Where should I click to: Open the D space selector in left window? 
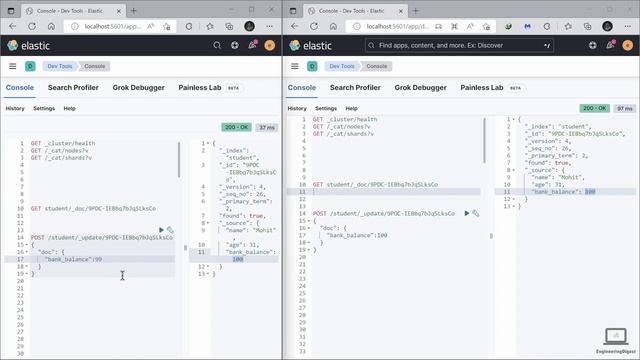30,66
